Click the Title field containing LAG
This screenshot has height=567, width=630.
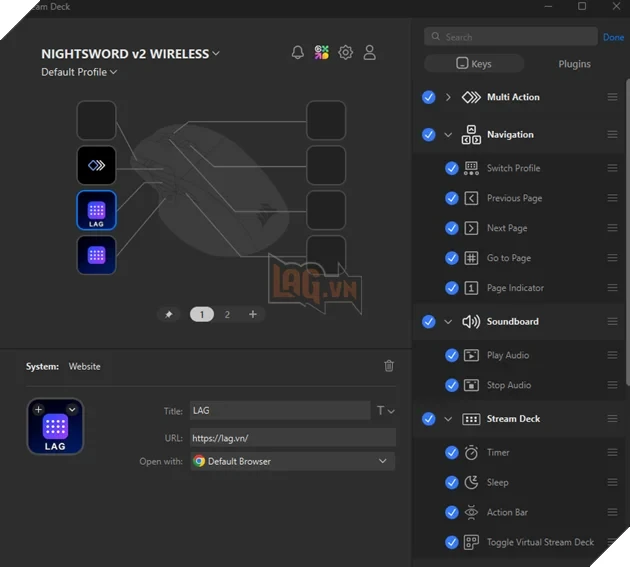pos(280,410)
